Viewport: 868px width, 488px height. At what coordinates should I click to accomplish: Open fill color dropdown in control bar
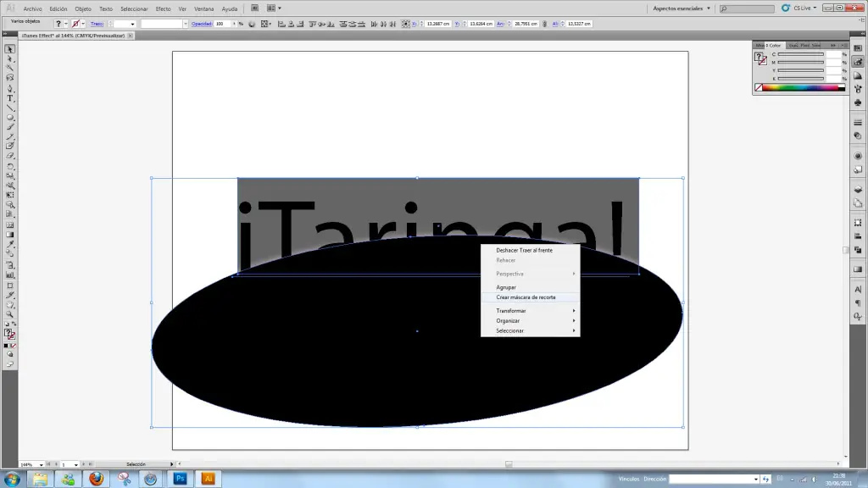point(66,24)
